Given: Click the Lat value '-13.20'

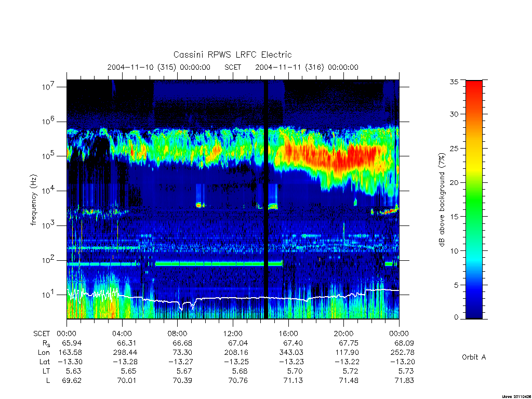Looking at the screenshot, I should click(x=403, y=362).
